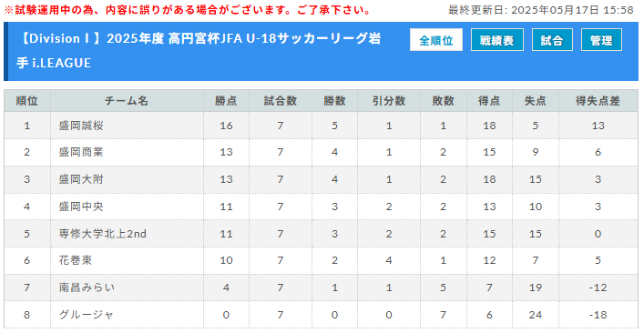644x333 pixels.
Task: Click the 失点 column header
Action: [536, 101]
